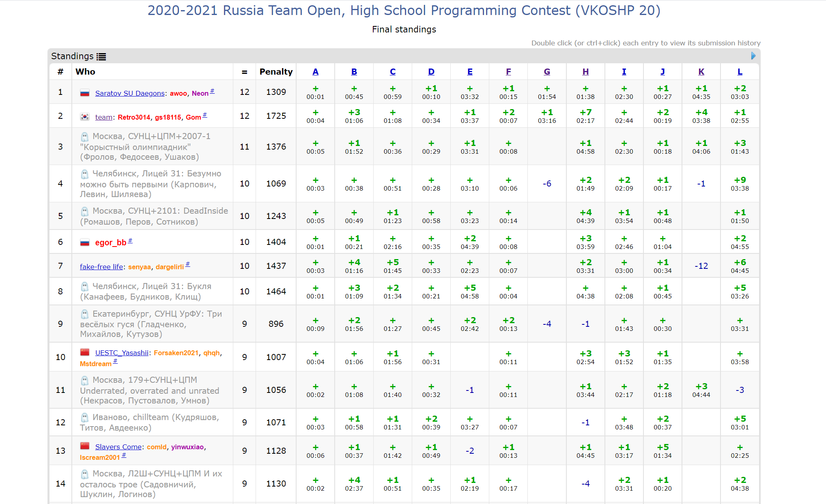Click the Standings list icon
826x504 pixels.
click(x=101, y=57)
